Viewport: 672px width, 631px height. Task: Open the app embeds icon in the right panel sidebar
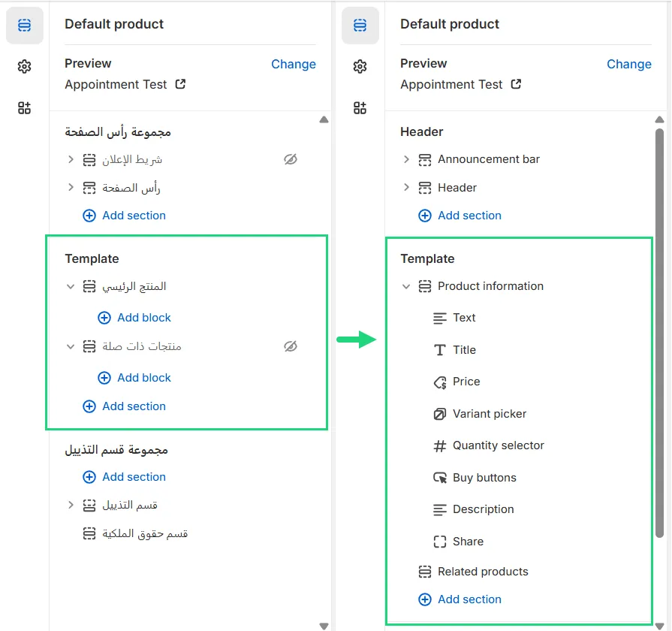(x=360, y=108)
